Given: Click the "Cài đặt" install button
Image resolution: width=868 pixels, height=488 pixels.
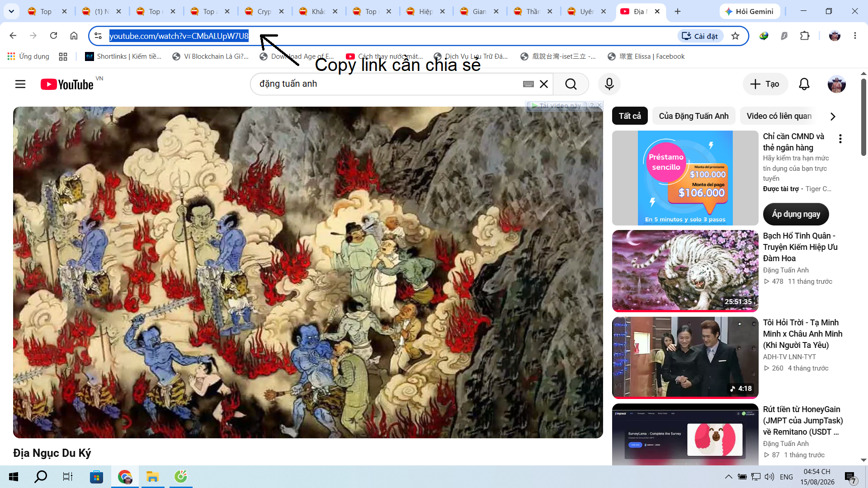Looking at the screenshot, I should coord(700,36).
